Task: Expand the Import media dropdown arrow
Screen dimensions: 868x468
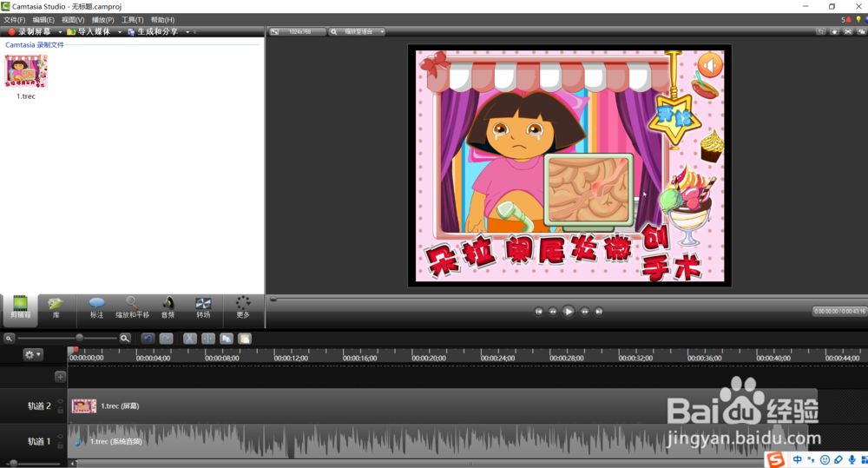Action: 120,32
